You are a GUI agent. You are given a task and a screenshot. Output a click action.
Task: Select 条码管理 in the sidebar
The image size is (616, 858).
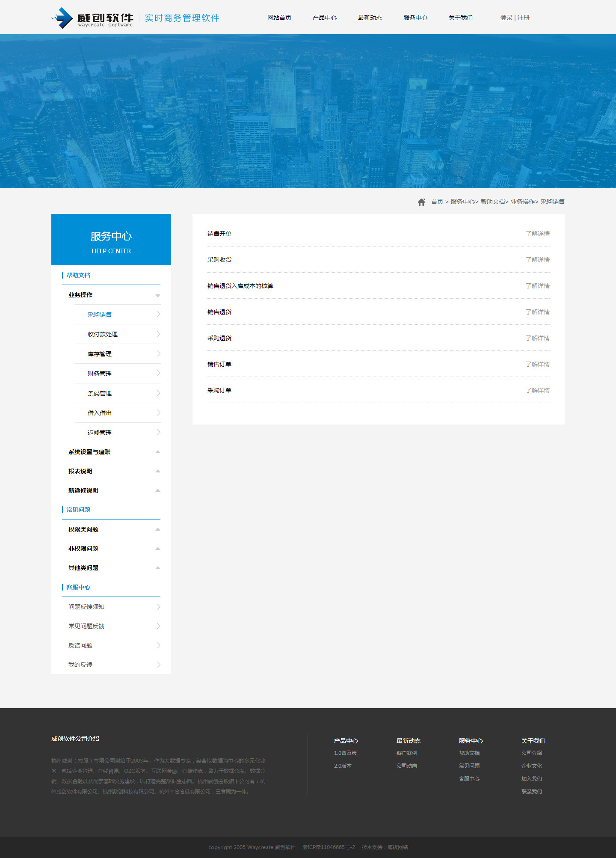(100, 393)
